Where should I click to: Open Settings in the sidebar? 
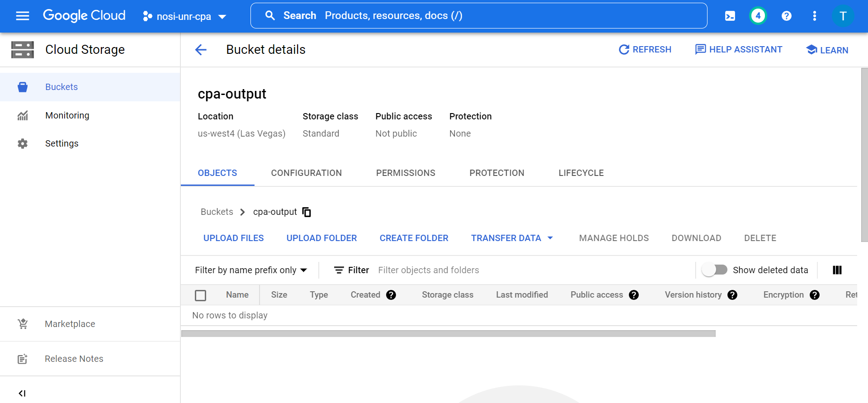pyautogui.click(x=90, y=143)
